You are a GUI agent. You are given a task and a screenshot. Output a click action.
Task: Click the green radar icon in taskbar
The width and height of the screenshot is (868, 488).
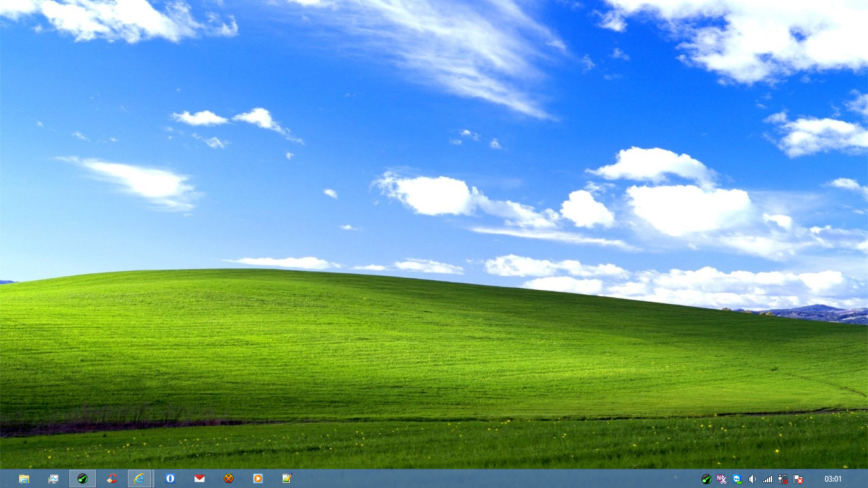click(83, 478)
